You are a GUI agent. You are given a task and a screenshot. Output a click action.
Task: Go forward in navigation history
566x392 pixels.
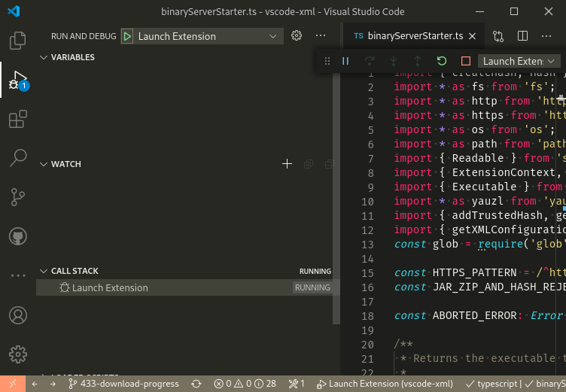click(53, 384)
